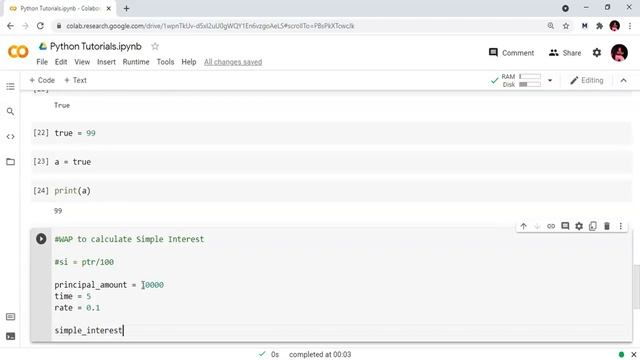Reload the browser page

click(40, 26)
